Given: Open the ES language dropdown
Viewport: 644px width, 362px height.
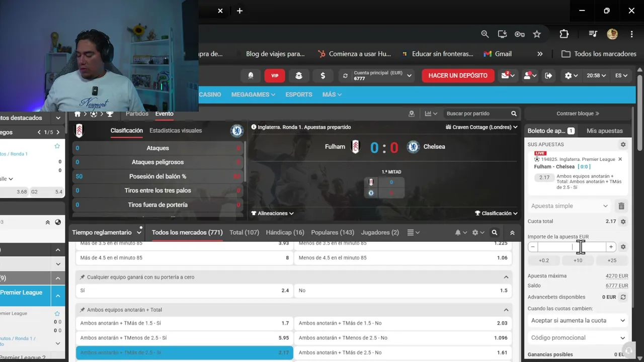Looking at the screenshot, I should [621, 75].
